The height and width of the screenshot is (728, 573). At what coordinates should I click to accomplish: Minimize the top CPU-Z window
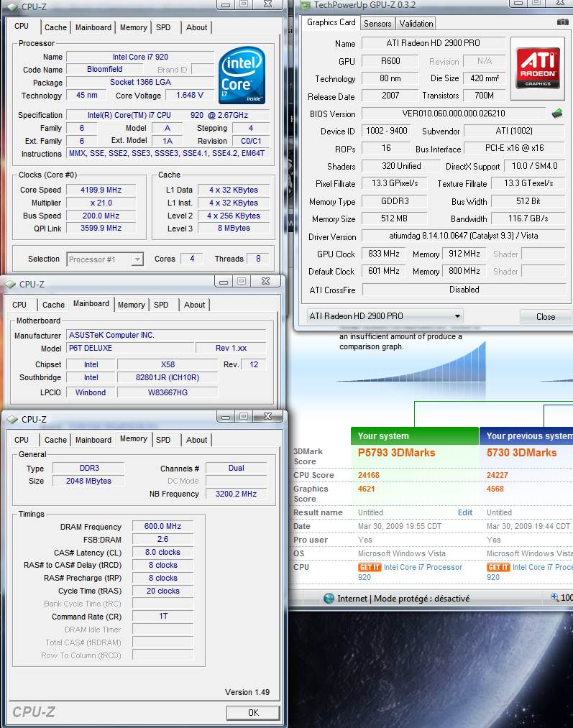point(226,4)
